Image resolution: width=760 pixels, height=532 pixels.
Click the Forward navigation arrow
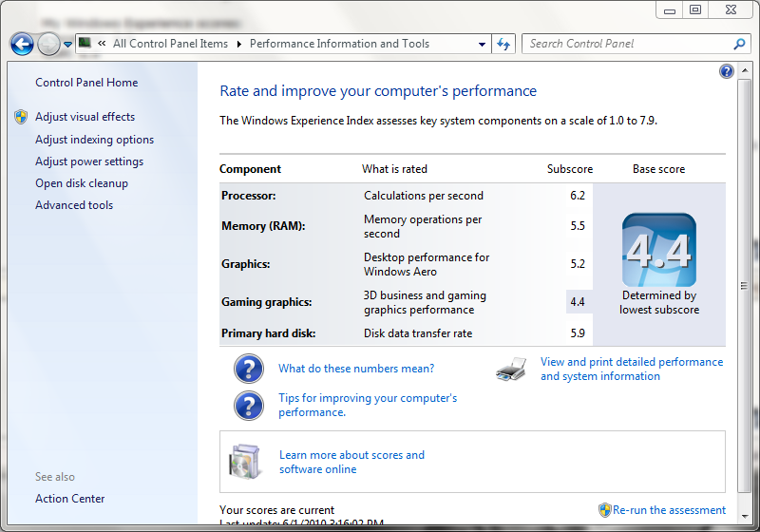[x=49, y=44]
